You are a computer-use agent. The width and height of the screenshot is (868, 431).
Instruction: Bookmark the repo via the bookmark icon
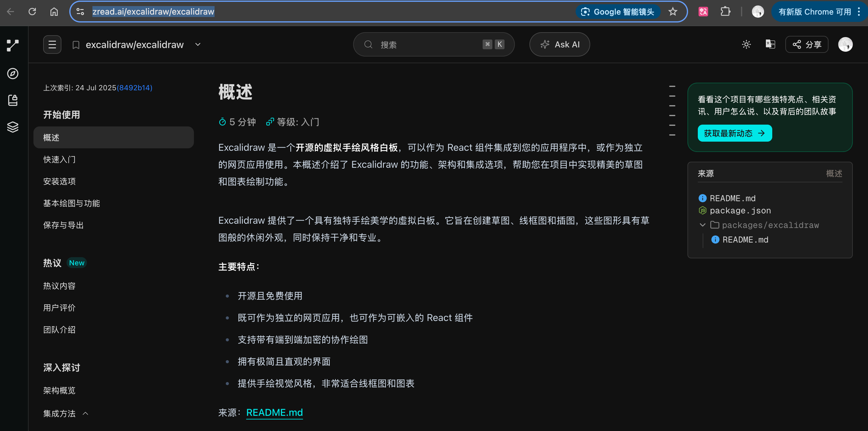pyautogui.click(x=76, y=44)
